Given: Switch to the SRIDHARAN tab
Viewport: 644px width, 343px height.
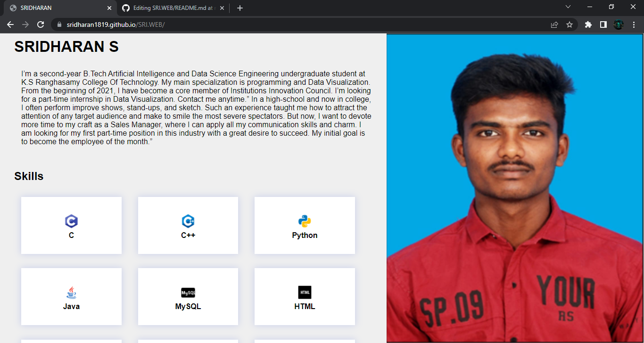Looking at the screenshot, I should pyautogui.click(x=60, y=8).
